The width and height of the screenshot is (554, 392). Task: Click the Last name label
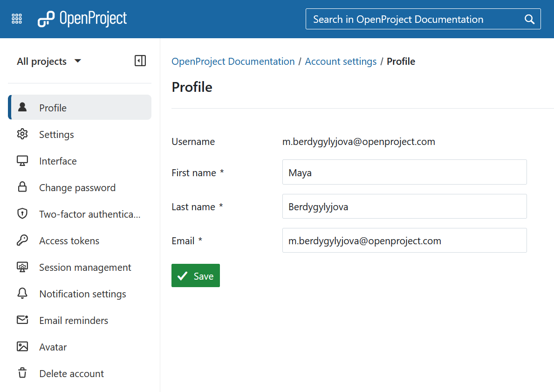[193, 207]
